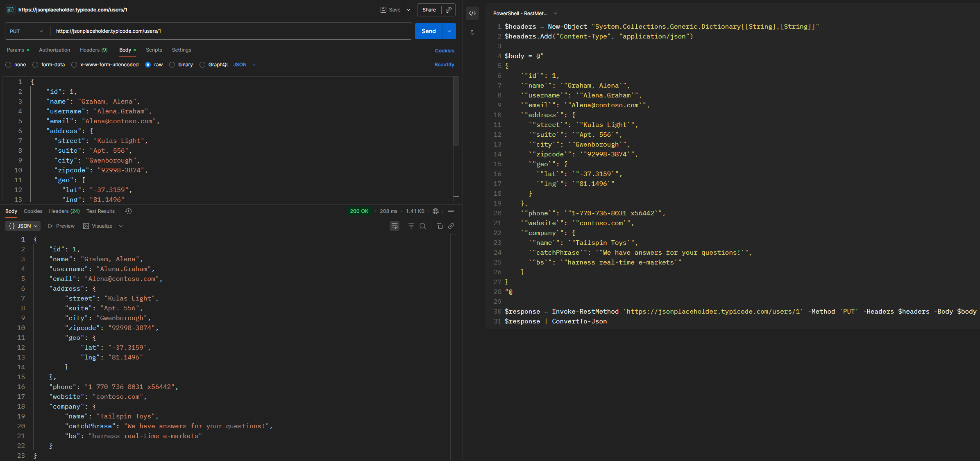Click the Beautify link
This screenshot has height=461, width=980.
click(x=444, y=65)
